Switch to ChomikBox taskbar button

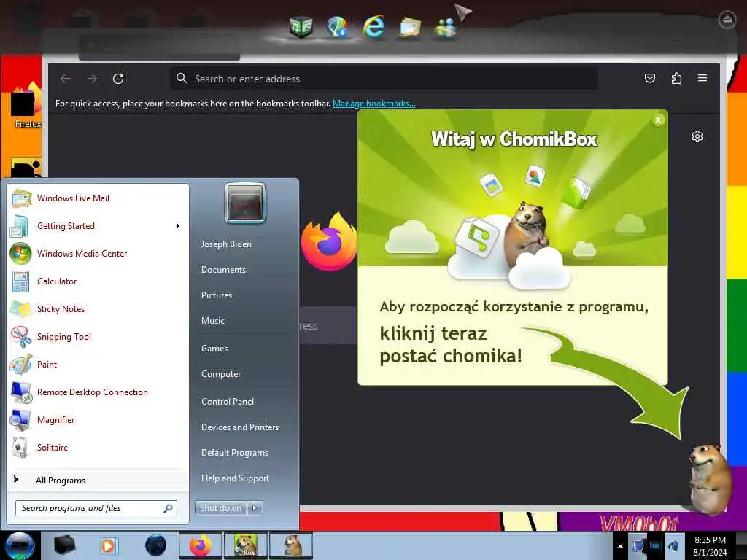pyautogui.click(x=245, y=545)
